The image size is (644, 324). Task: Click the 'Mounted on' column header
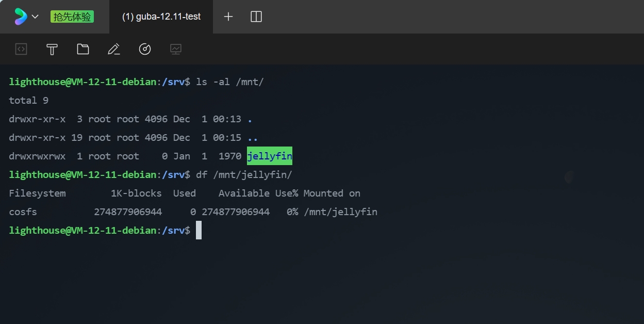point(332,193)
